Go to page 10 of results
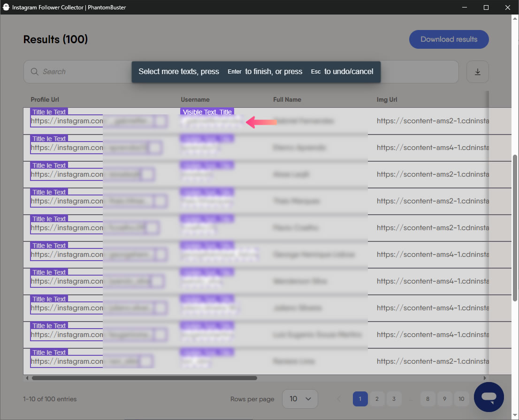Screen dimensions: 519x420 coord(461,399)
